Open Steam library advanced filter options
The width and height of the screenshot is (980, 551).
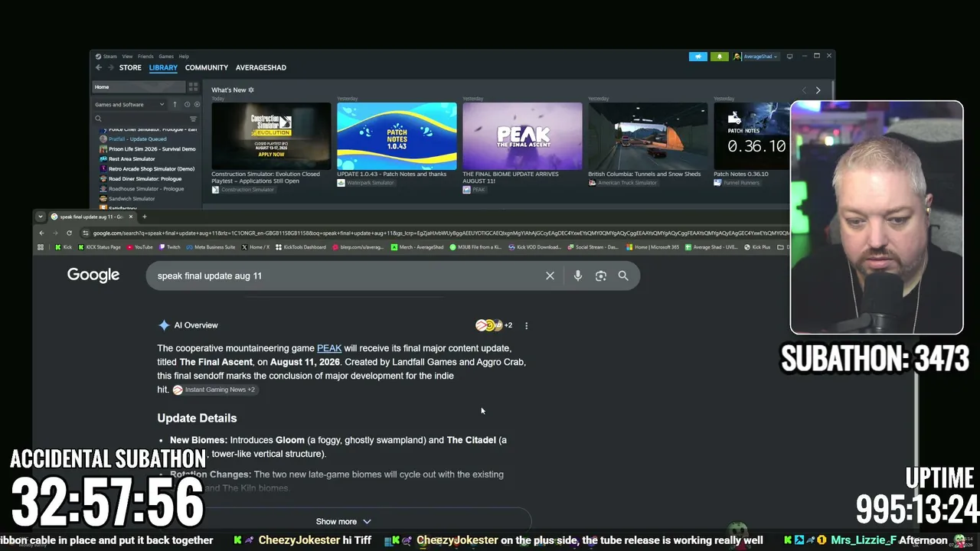(x=193, y=119)
